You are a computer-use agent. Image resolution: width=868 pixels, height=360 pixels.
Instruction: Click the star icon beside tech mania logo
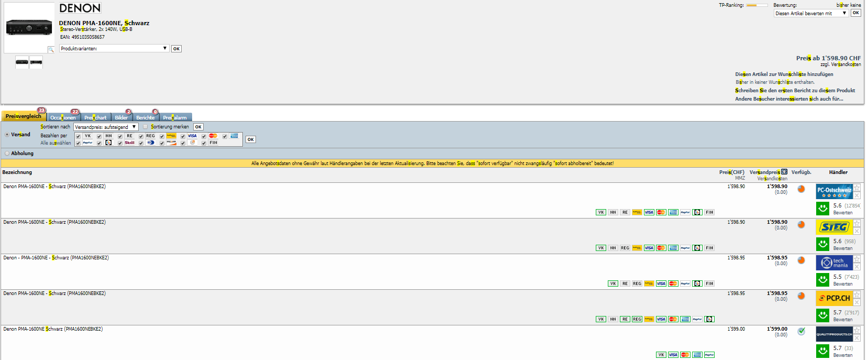click(x=856, y=259)
